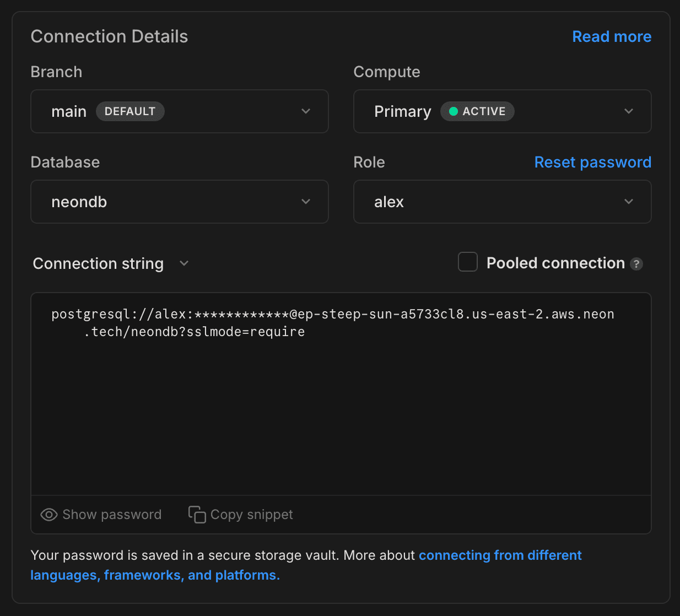Click the green ACTIVE status dot on Primary compute

click(454, 111)
